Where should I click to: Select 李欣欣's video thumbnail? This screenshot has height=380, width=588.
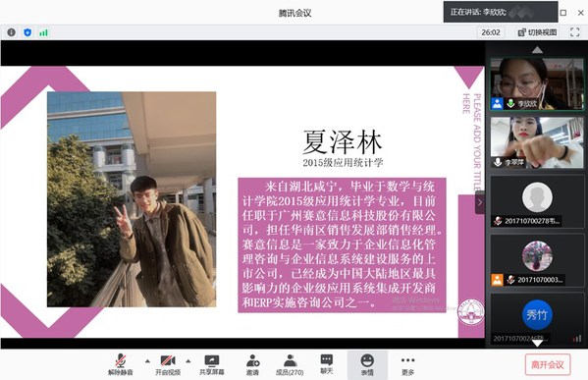[x=537, y=84]
